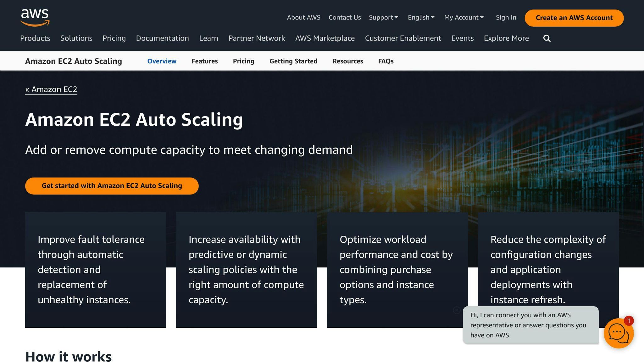Image resolution: width=644 pixels, height=362 pixels.
Task: Open the AWS Marketplace menu
Action: [325, 38]
